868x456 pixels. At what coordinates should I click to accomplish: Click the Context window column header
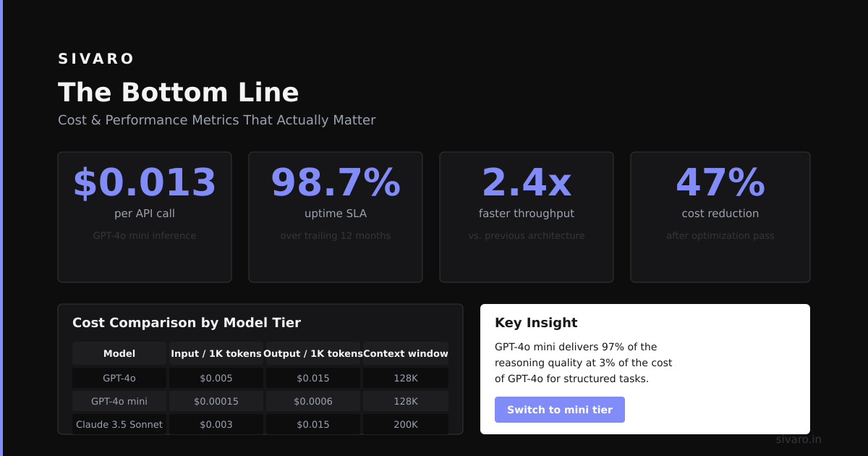pos(406,353)
